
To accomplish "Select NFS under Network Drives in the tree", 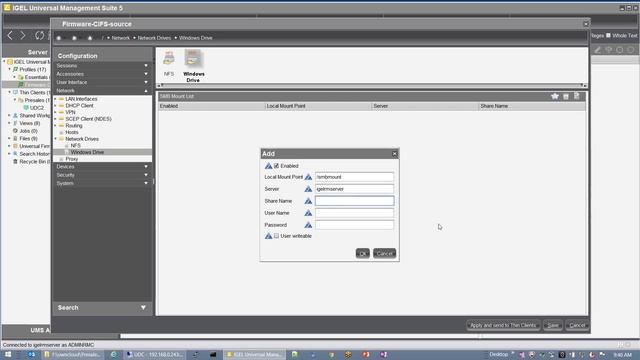I will 76,145.
